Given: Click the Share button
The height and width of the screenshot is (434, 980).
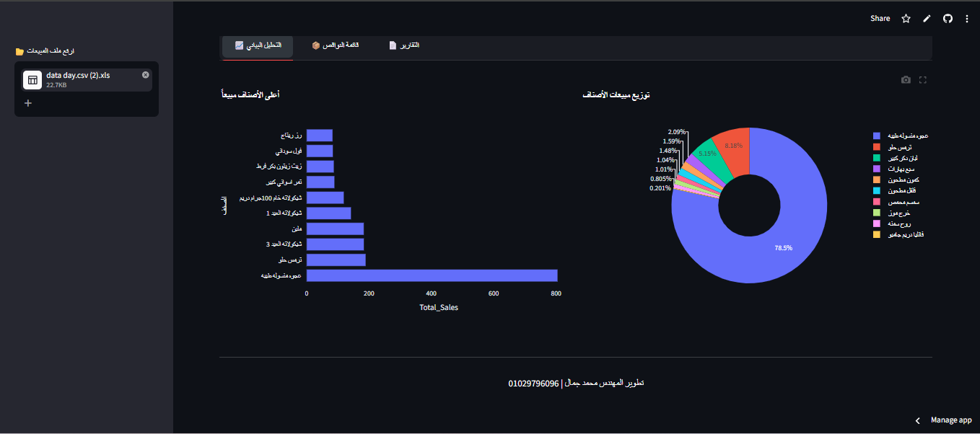Looking at the screenshot, I should click(880, 19).
